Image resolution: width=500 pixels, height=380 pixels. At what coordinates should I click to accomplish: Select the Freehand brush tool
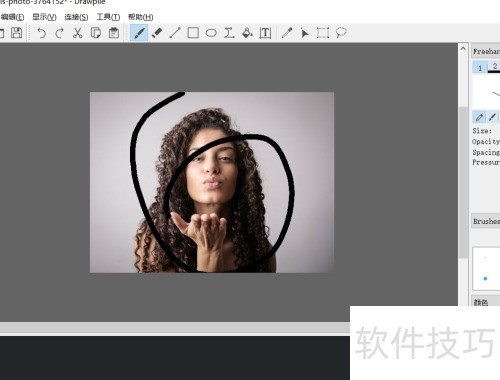pos(139,33)
